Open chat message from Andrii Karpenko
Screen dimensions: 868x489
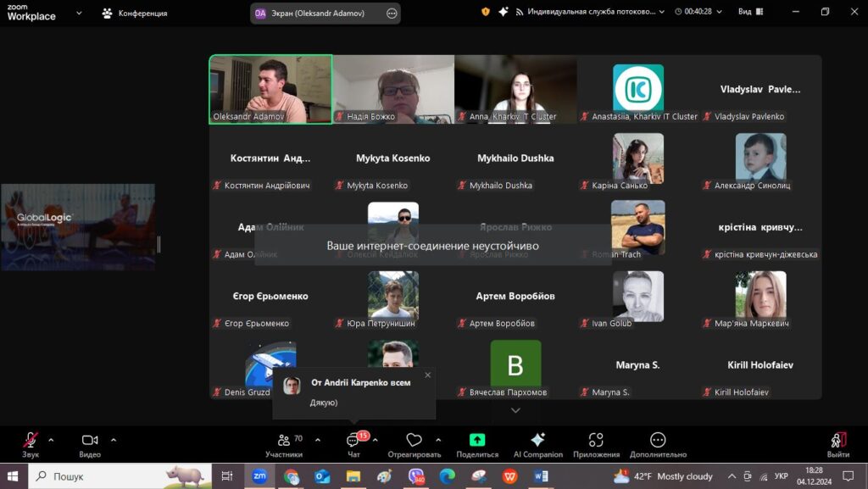[x=353, y=392]
